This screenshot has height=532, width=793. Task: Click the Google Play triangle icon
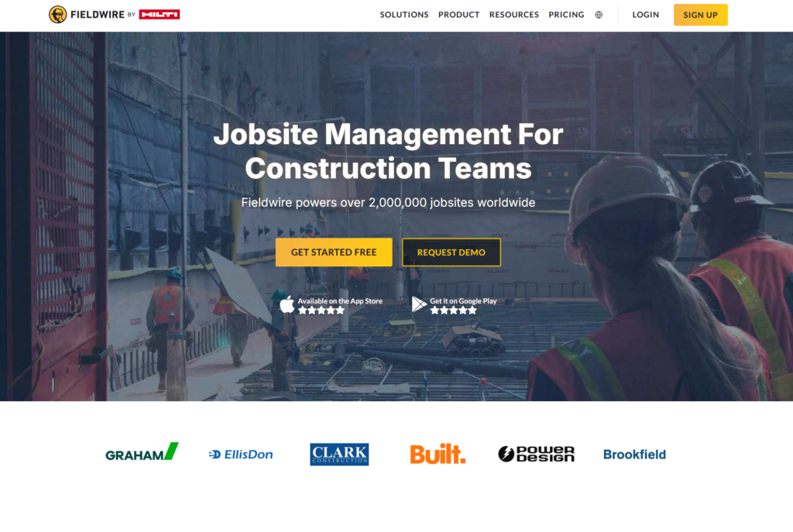(x=419, y=304)
